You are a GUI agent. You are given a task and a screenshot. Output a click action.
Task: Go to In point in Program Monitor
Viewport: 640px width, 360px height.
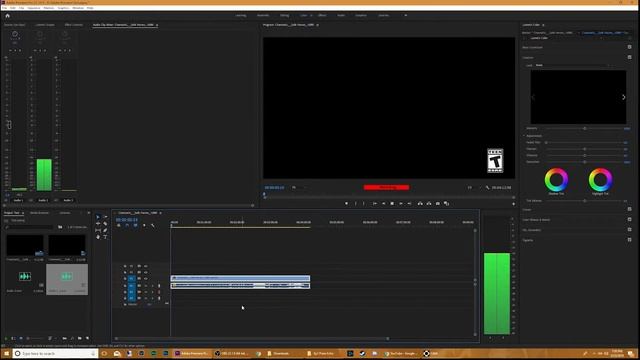pos(375,203)
